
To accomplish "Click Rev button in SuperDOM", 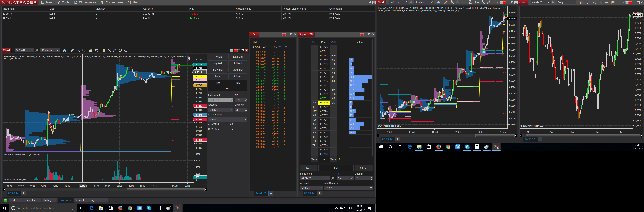I will [x=309, y=168].
